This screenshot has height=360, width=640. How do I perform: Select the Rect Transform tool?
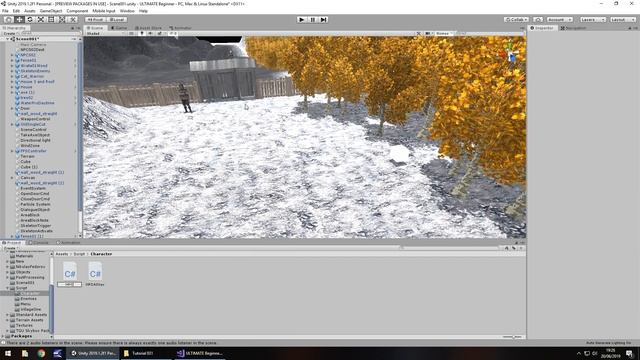pyautogui.click(x=51, y=20)
